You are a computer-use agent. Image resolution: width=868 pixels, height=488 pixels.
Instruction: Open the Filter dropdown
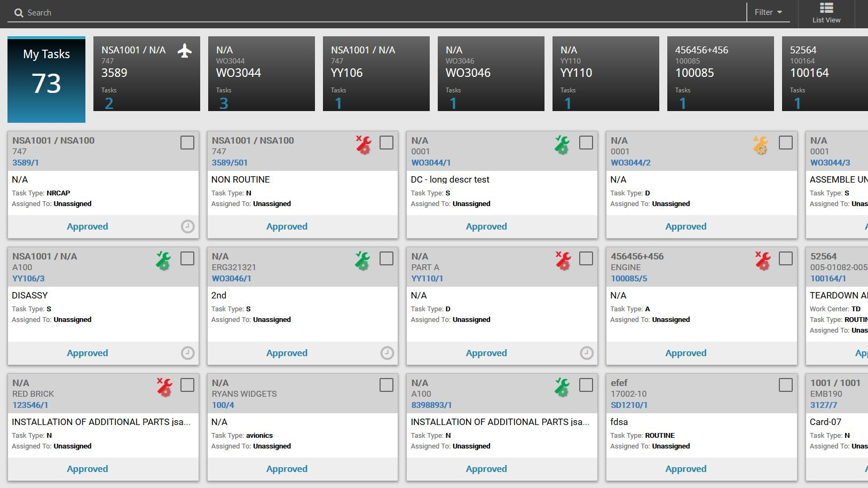(768, 12)
